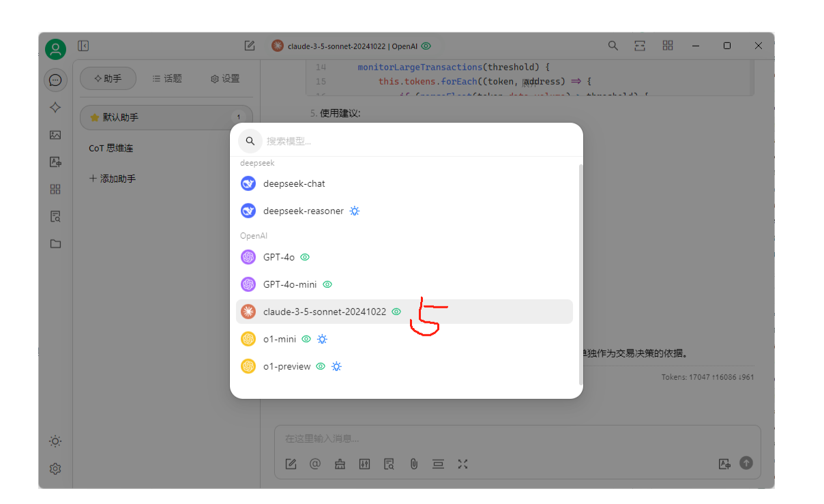Select the 助手 tab

point(108,78)
